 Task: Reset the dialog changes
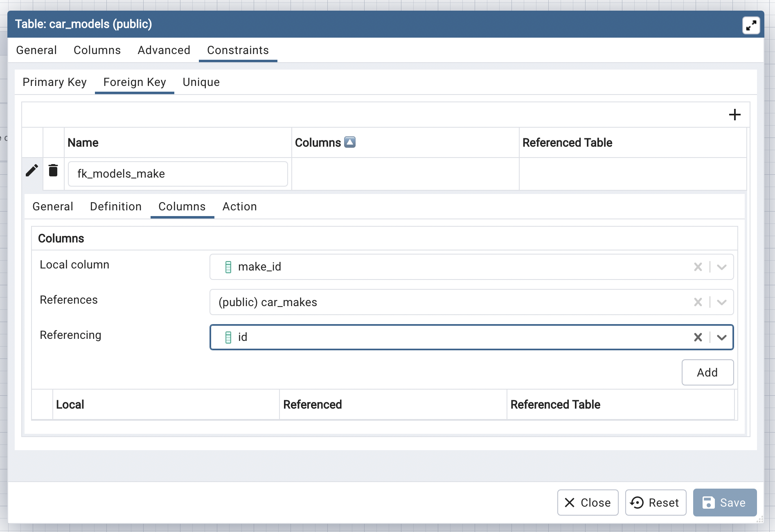pyautogui.click(x=656, y=503)
